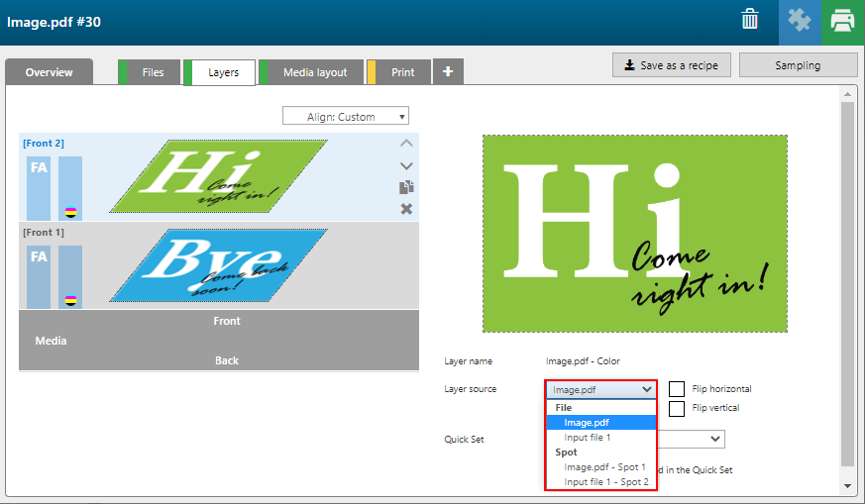Click the trash bin delete icon

tap(751, 21)
